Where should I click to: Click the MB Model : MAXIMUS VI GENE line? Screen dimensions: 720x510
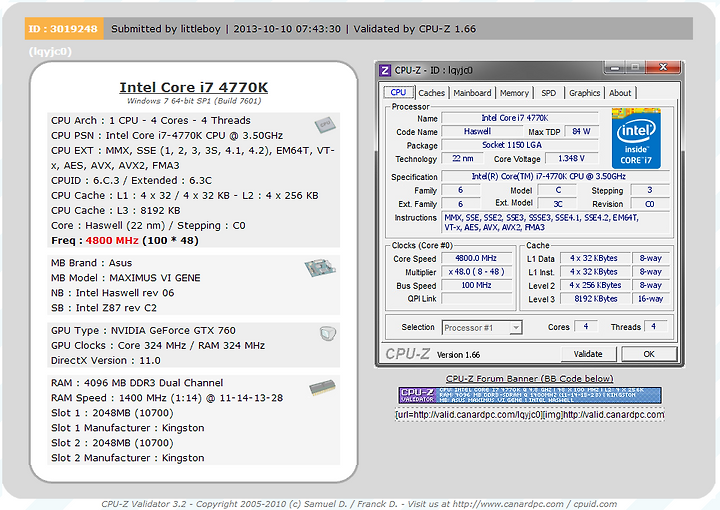pos(125,278)
